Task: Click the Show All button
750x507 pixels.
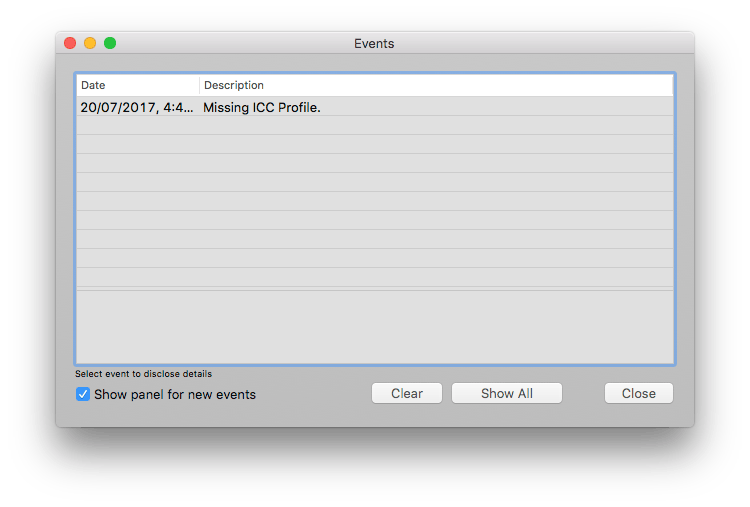Action: coord(507,393)
